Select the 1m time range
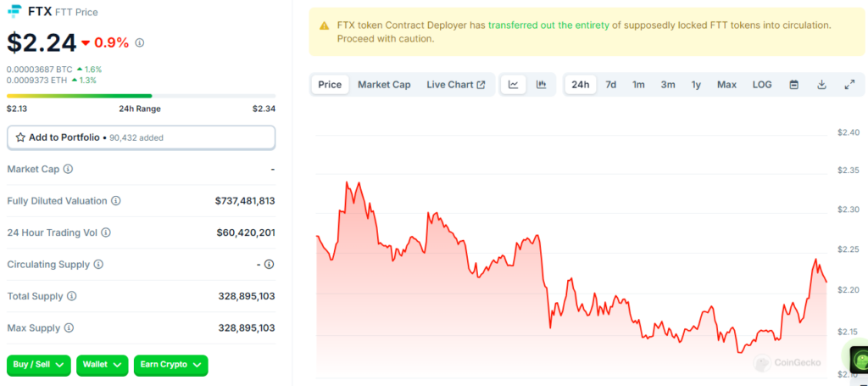The width and height of the screenshot is (868, 386). 639,85
